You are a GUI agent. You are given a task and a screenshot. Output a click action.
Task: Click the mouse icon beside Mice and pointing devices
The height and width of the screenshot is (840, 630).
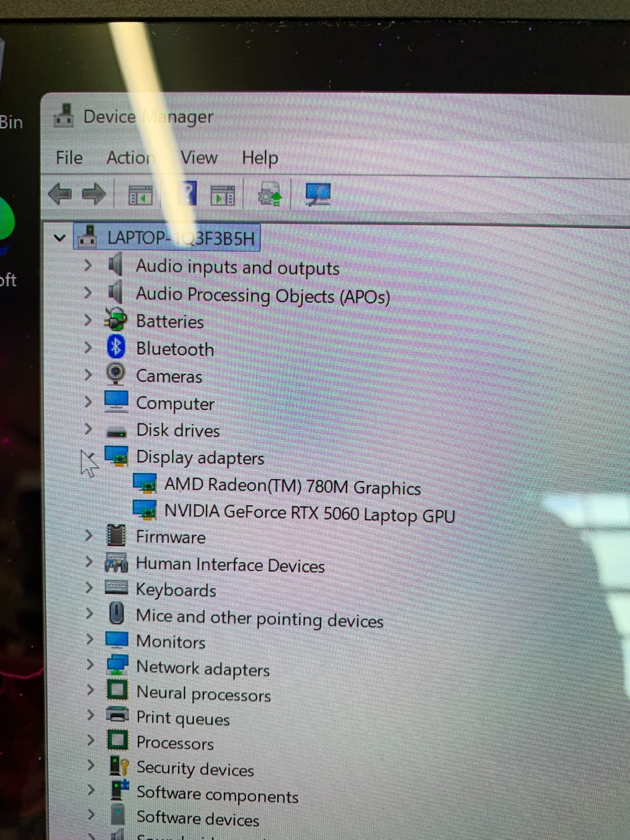[x=116, y=613]
